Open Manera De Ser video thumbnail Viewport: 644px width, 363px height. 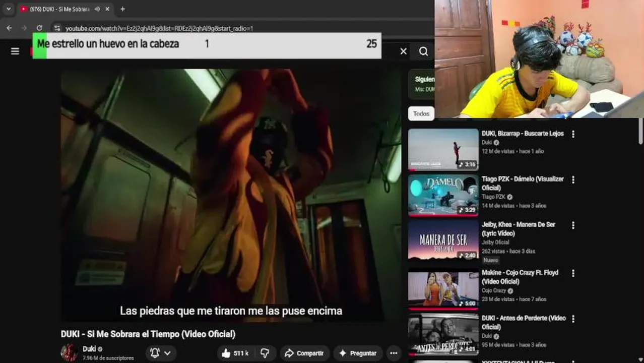click(x=443, y=240)
